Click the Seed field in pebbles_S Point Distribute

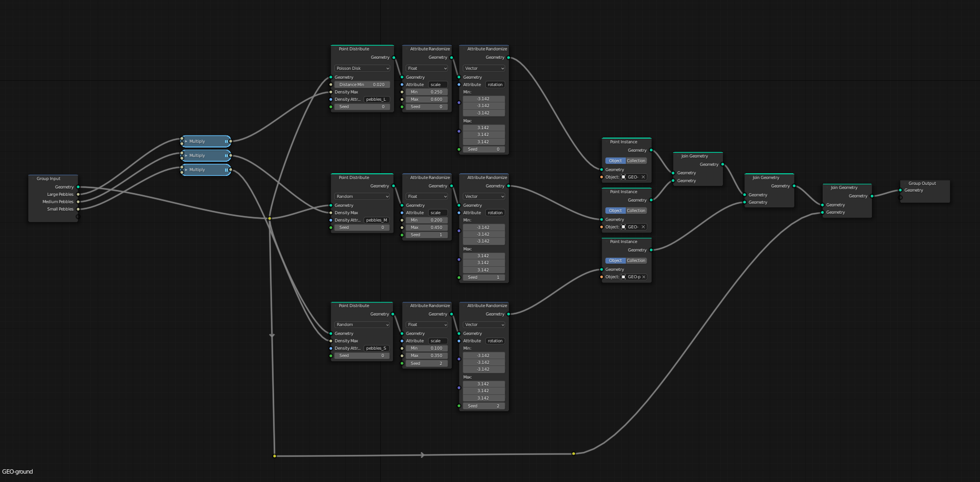[363, 355]
